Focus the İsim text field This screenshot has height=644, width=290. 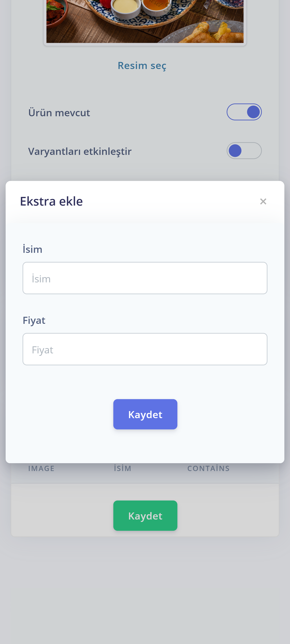tap(145, 278)
